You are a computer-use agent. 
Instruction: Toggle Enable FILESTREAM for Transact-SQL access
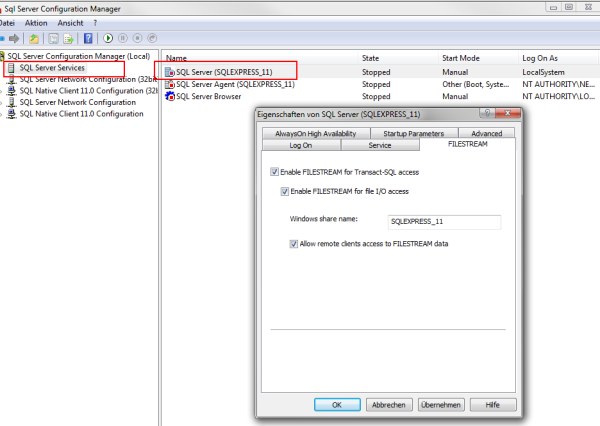pos(274,172)
